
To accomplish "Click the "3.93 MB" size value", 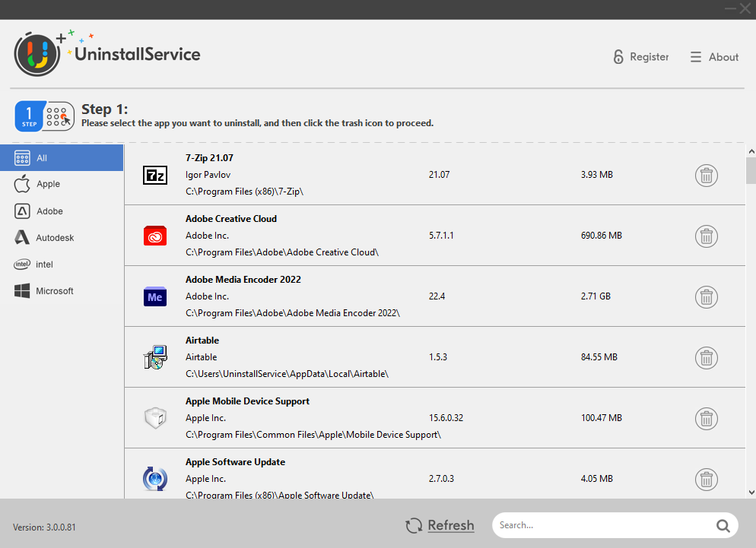I will 597,175.
